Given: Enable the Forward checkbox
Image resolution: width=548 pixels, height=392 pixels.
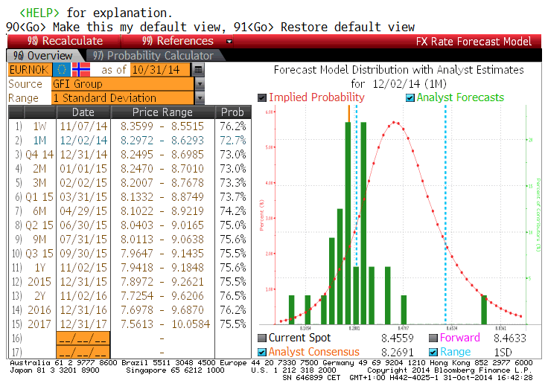Looking at the screenshot, I should coord(433,338).
